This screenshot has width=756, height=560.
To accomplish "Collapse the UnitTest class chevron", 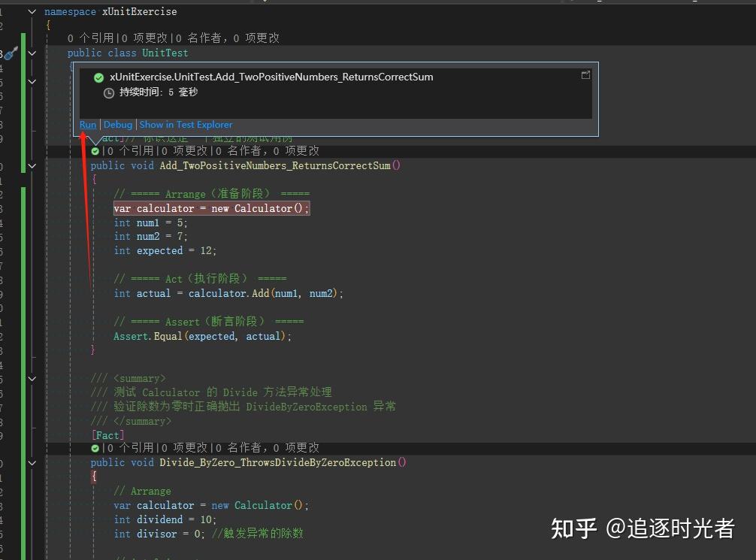I will pos(32,53).
